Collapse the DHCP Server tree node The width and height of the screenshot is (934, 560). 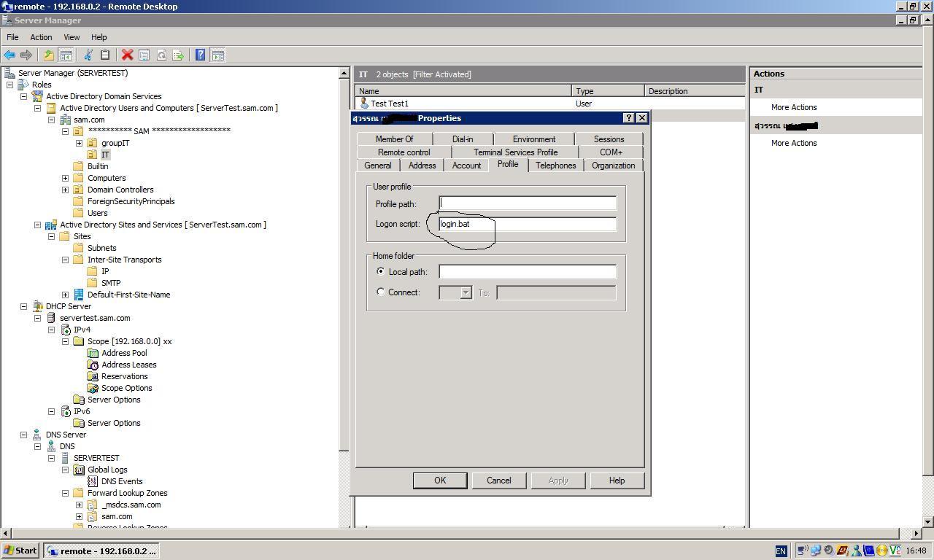24,306
